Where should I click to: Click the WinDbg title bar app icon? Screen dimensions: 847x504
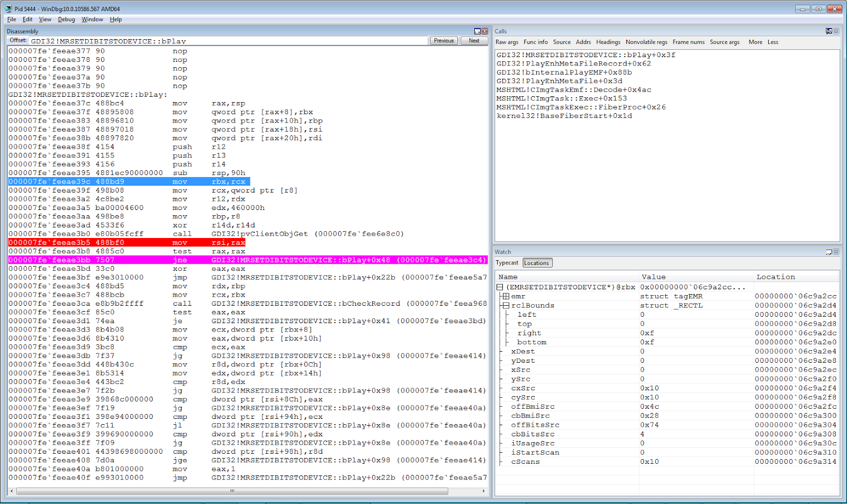click(8, 9)
